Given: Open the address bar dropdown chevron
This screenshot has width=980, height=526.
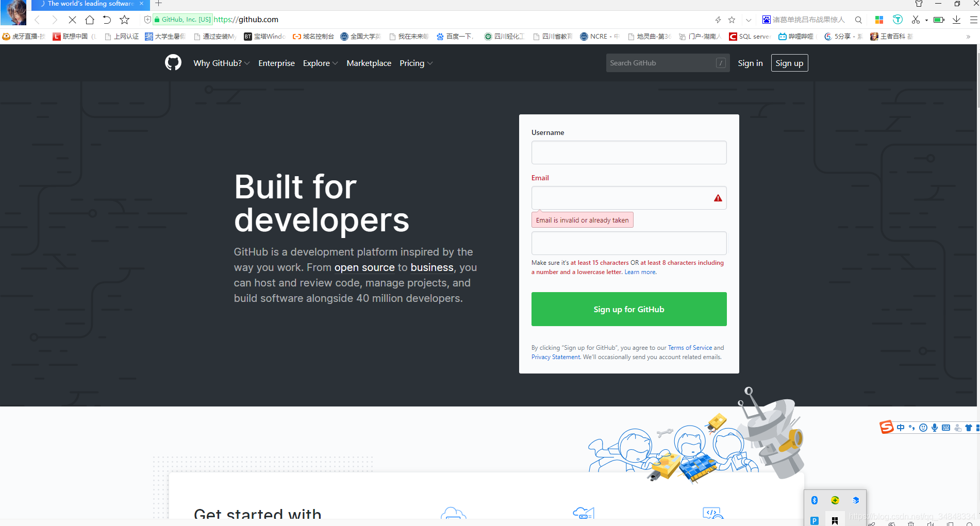Looking at the screenshot, I should click(x=749, y=20).
